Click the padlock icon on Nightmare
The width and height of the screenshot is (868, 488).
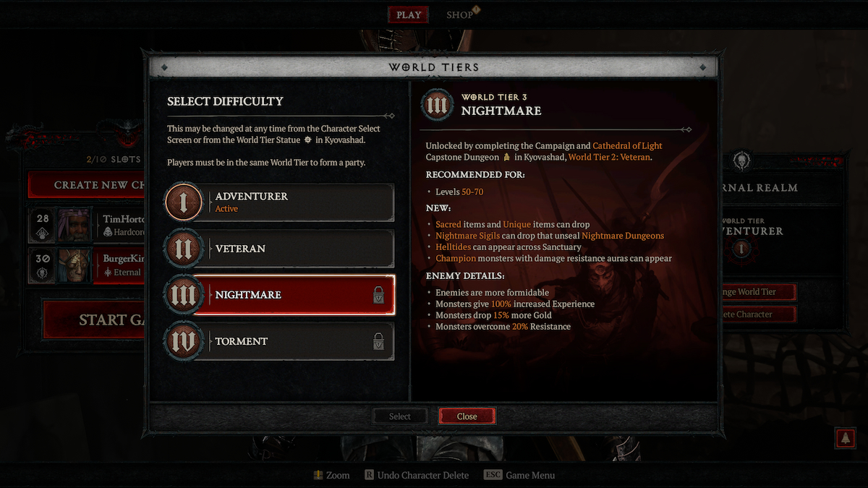click(x=378, y=295)
